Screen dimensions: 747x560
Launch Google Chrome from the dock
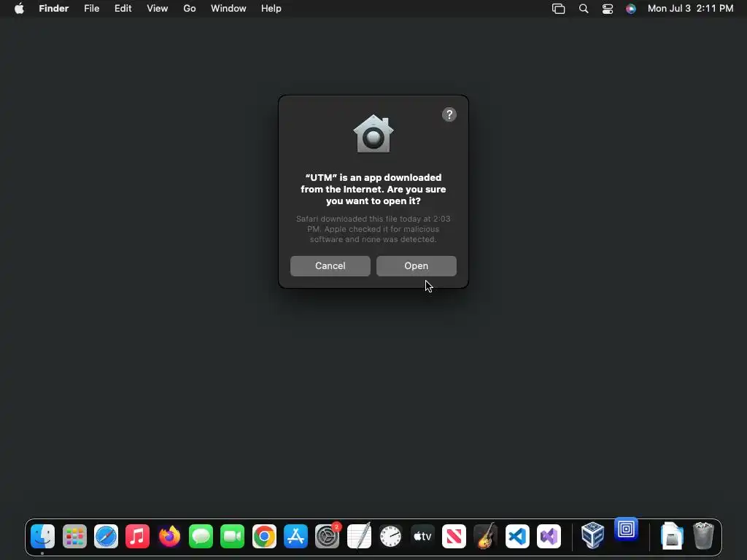[264, 536]
